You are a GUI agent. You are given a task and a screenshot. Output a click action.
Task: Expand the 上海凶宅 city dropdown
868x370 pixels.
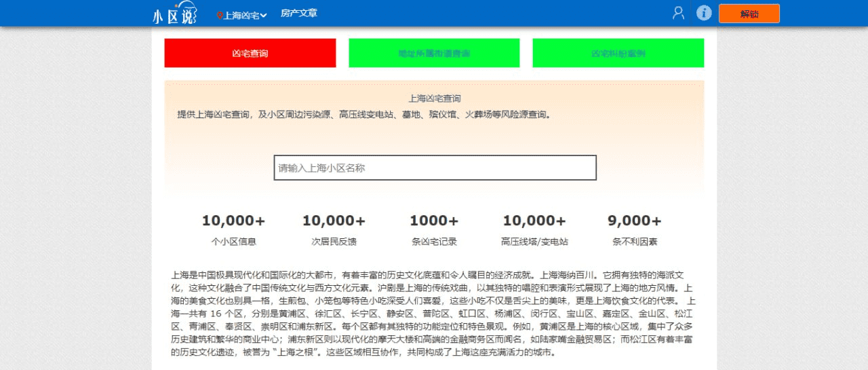245,15
